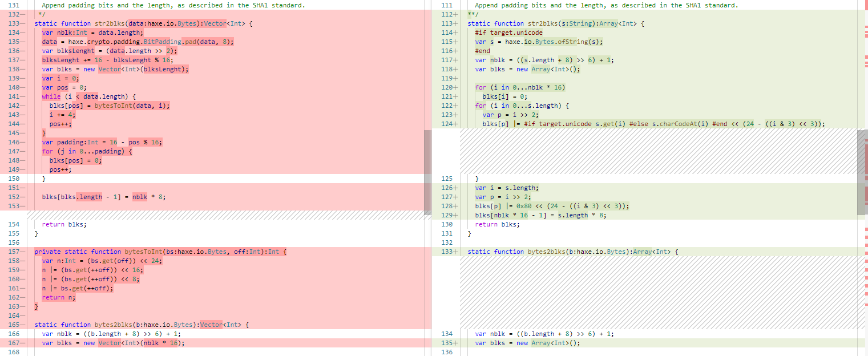
Task: Click 'static function bytes2blks(b:haxe.io.Bytes):Vector<Int> {'
Action: [x=142, y=325]
